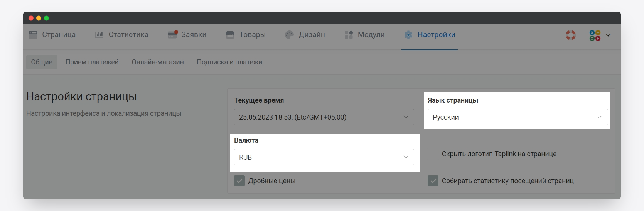
Task: Toggle Собирать статистику посещений страниц checkbox
Action: coord(433,181)
